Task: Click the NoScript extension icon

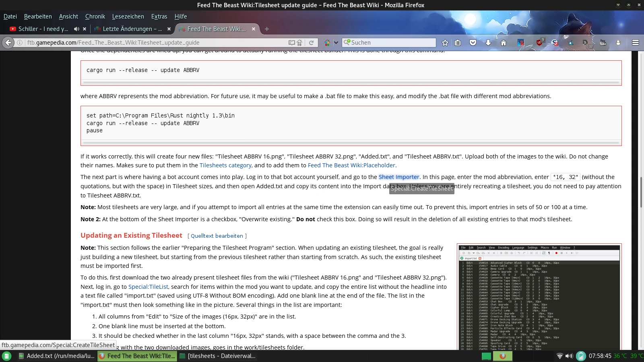Action: point(555,43)
